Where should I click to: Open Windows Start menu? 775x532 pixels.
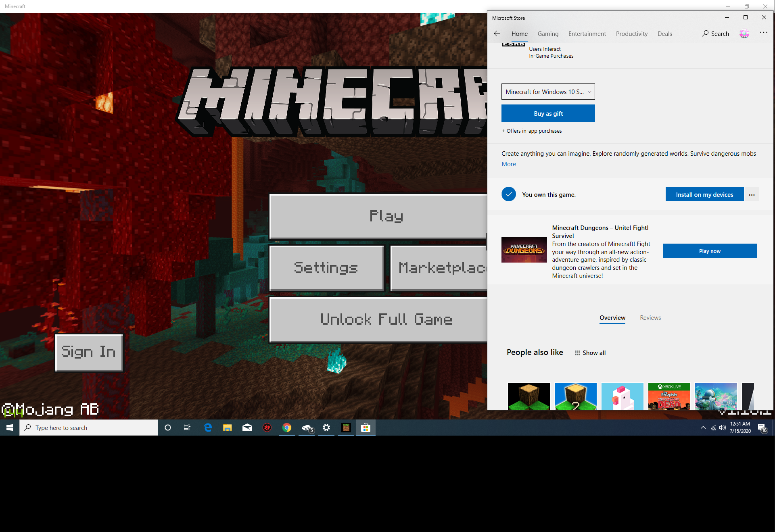coord(10,428)
